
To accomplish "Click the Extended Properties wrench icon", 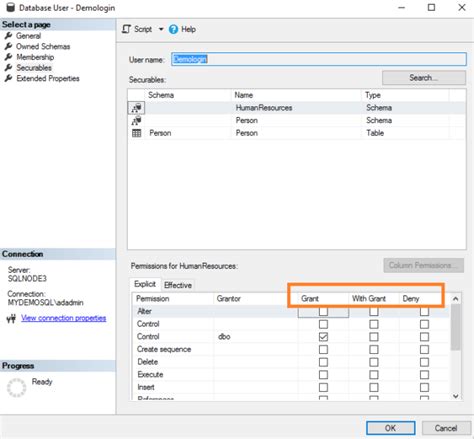I will [x=9, y=78].
